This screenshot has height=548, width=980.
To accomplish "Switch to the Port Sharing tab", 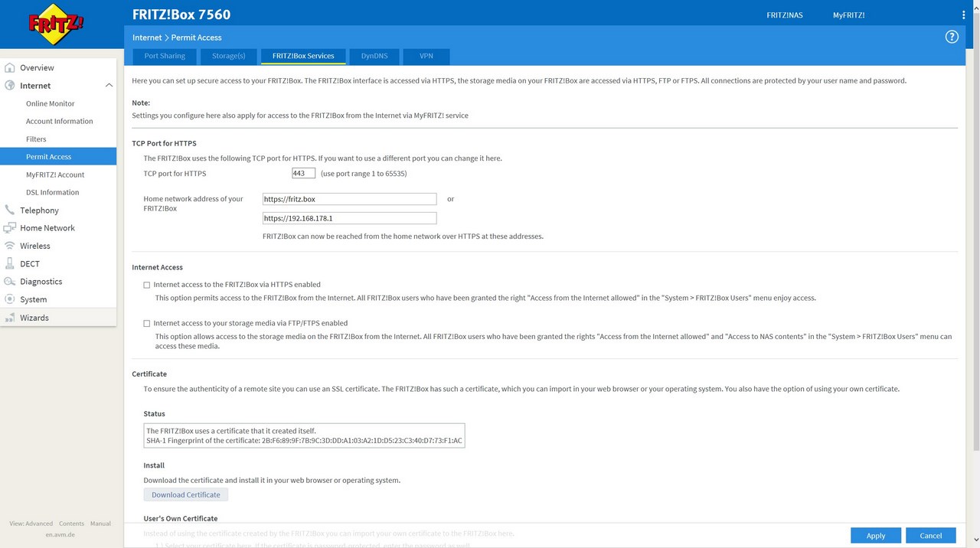I will pos(165,56).
